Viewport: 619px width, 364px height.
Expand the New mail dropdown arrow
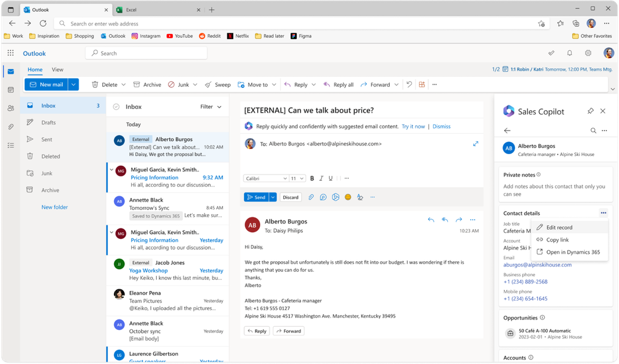pos(74,84)
